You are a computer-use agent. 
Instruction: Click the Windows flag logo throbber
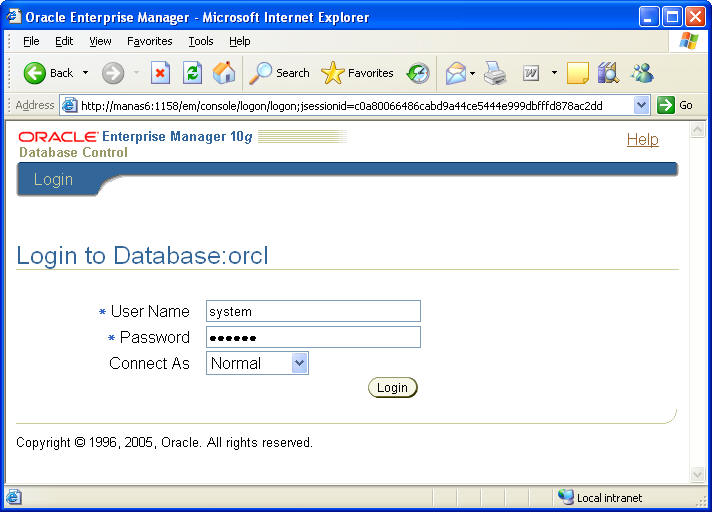pyautogui.click(x=689, y=41)
